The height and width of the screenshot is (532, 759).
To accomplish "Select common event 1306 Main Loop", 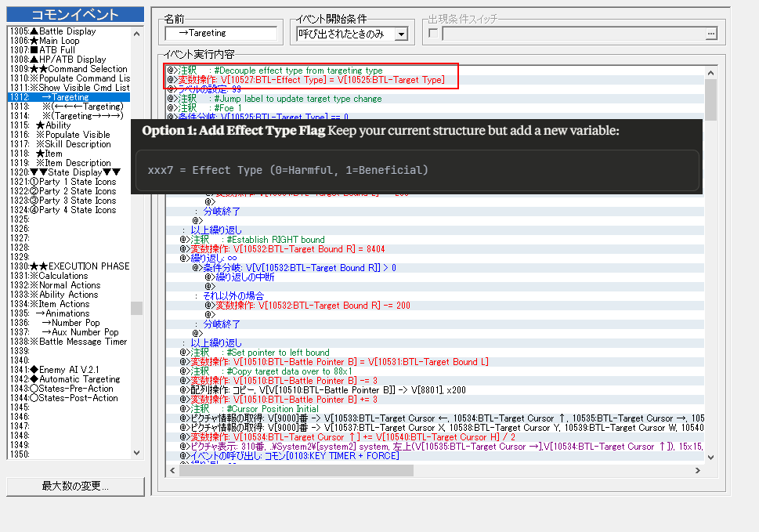I will (69, 41).
